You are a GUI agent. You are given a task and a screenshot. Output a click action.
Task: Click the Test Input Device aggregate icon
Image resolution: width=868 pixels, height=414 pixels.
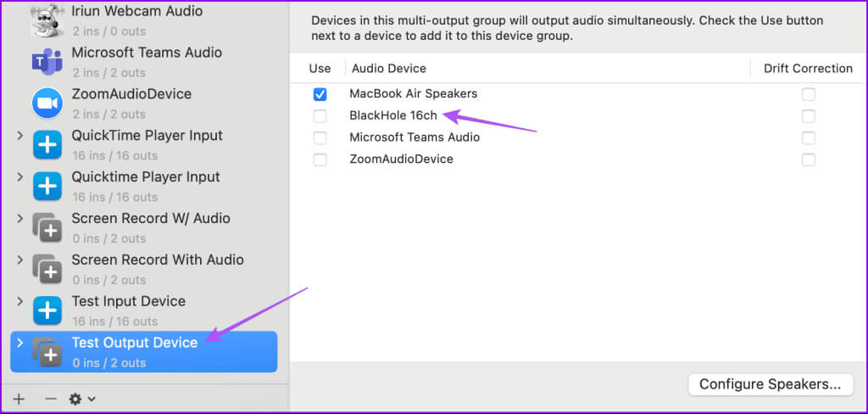tap(47, 310)
